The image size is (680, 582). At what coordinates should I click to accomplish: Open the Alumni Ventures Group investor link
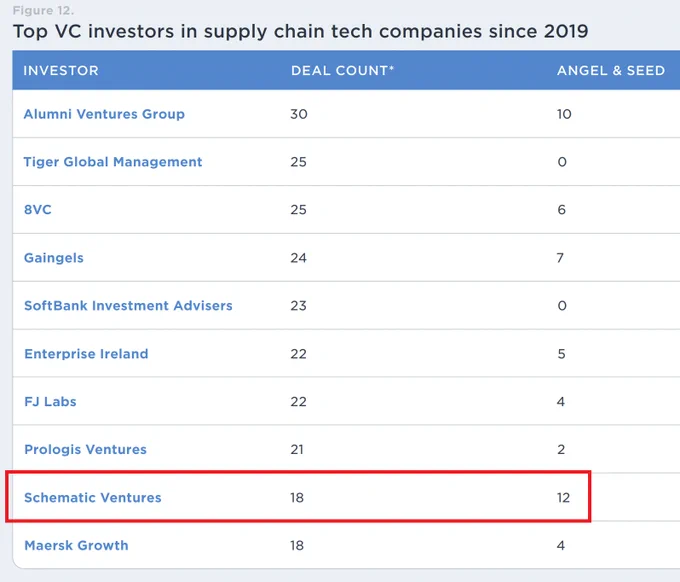104,114
